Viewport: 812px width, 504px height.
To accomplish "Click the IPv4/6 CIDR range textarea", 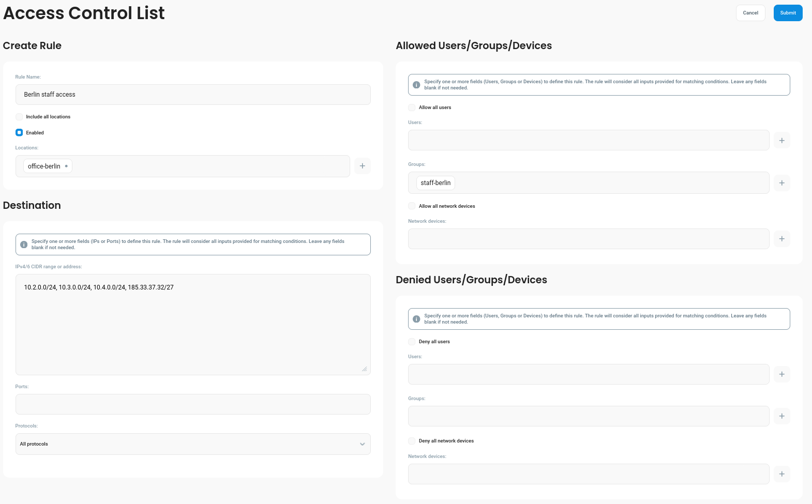I will (x=193, y=325).
